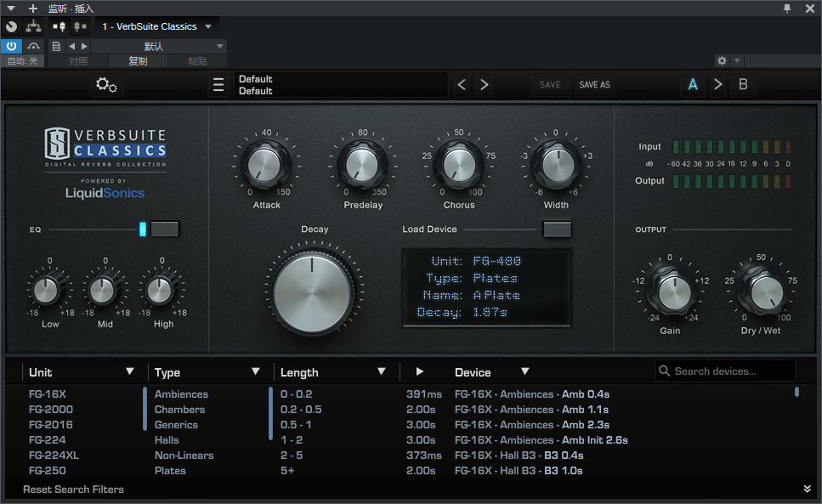
Task: Click the EQ High knob
Action: click(x=161, y=290)
